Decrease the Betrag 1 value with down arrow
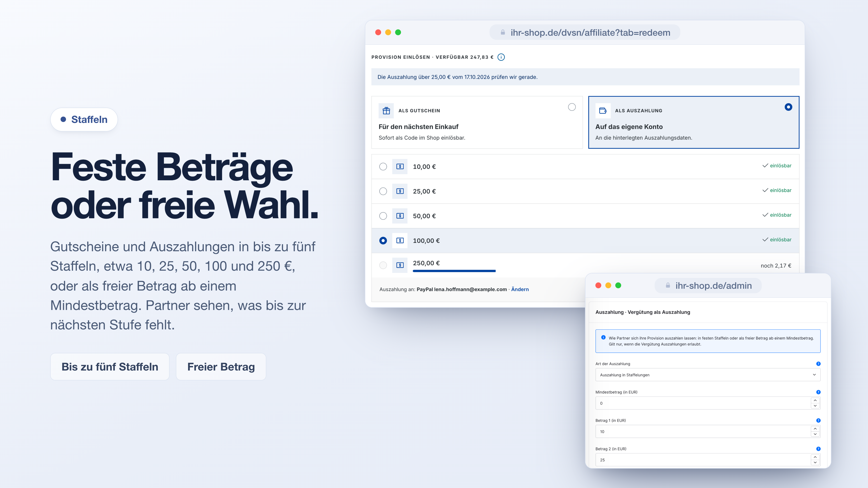The height and width of the screenshot is (488, 868). [x=815, y=434]
